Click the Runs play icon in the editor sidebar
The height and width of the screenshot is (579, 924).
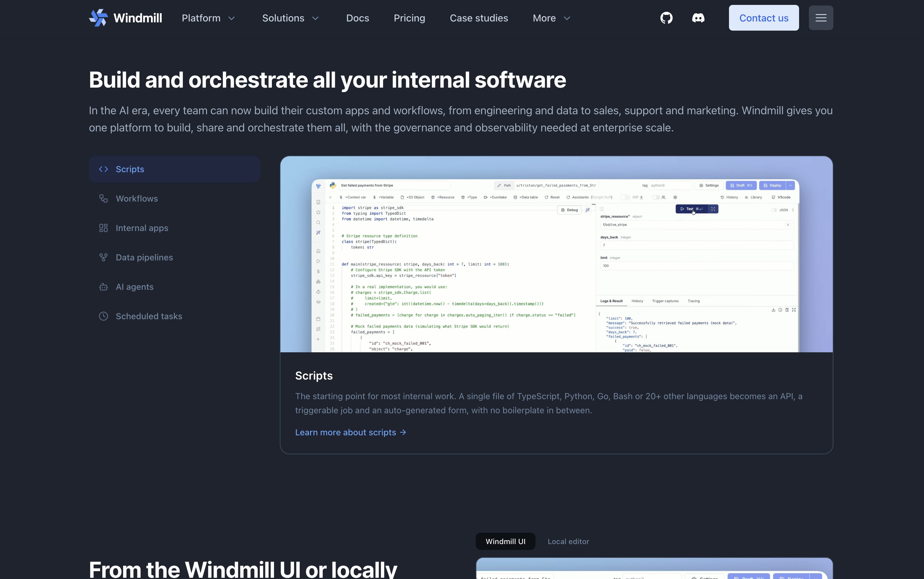coord(318,261)
